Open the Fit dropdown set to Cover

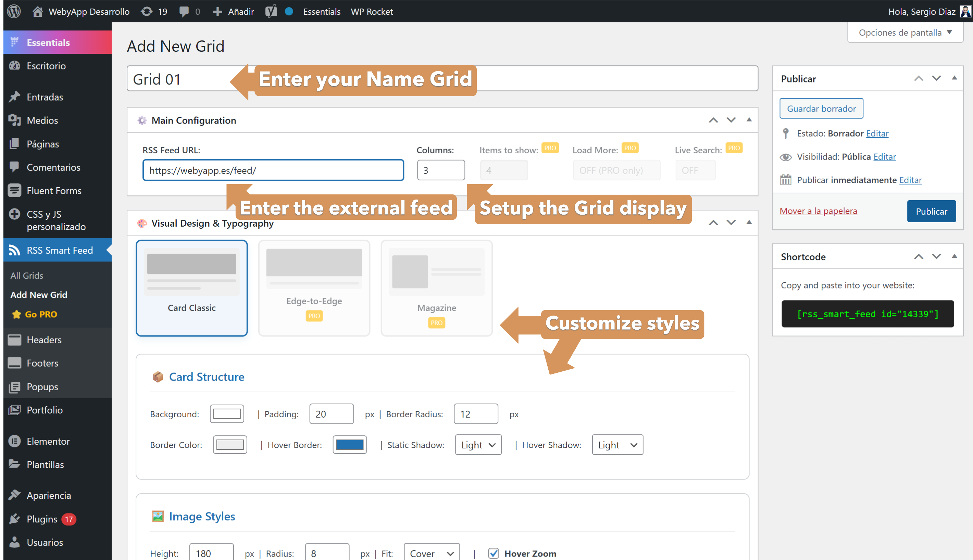431,553
